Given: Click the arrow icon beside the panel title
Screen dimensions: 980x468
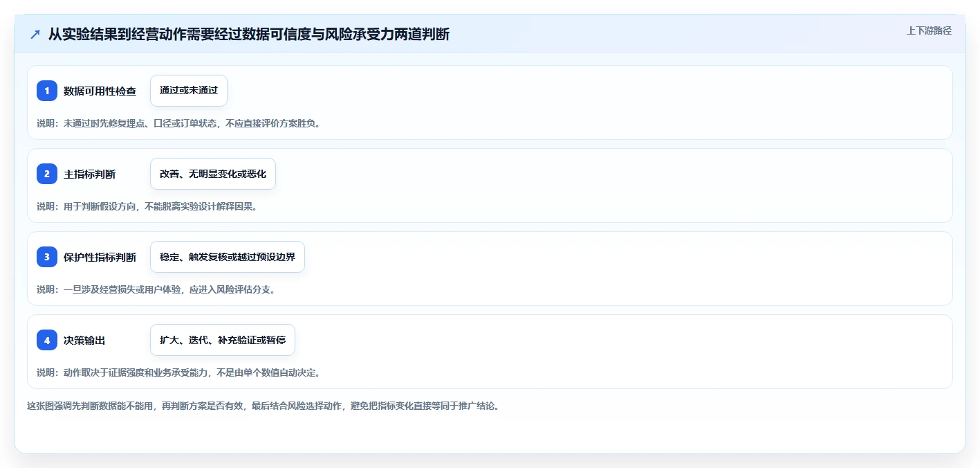Looking at the screenshot, I should [x=35, y=34].
